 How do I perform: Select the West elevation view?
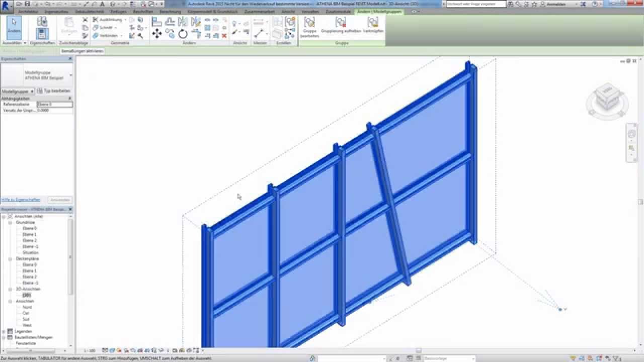coord(27,325)
